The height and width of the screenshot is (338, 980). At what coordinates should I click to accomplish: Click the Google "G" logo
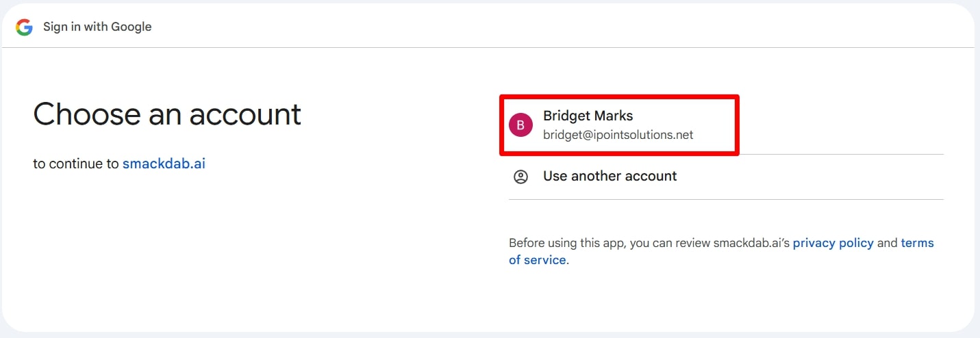[25, 27]
